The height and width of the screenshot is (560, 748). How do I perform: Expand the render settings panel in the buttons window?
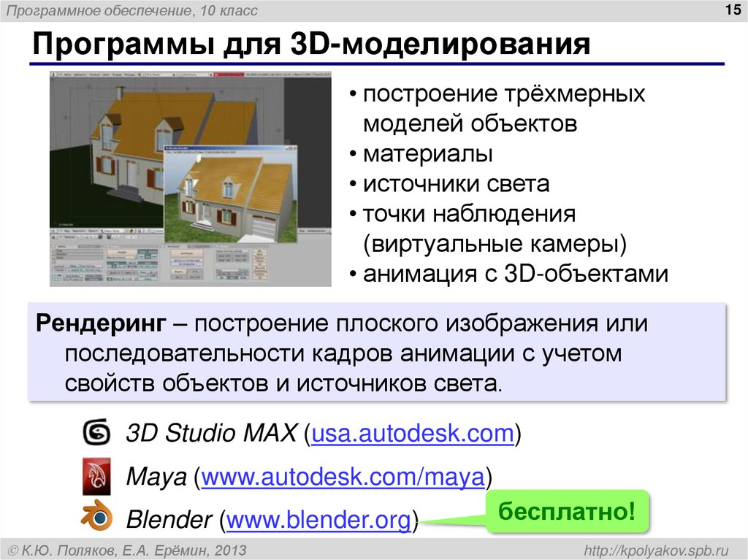(110, 247)
